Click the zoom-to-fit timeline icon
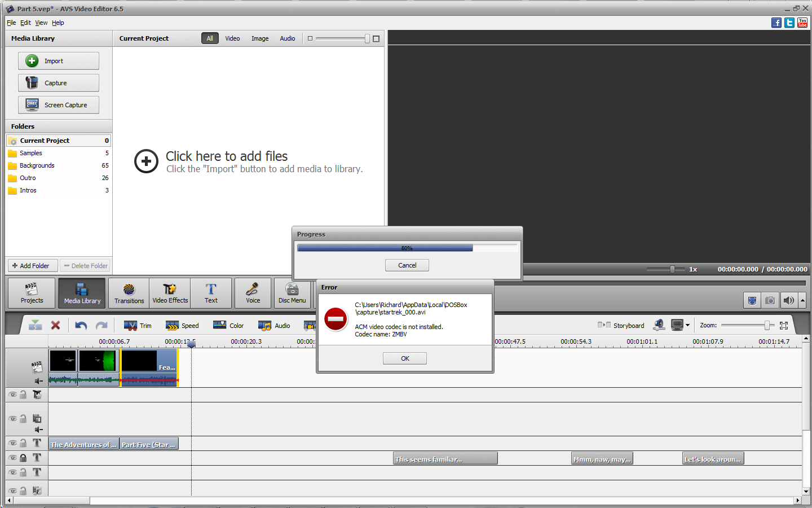812x508 pixels. (784, 326)
